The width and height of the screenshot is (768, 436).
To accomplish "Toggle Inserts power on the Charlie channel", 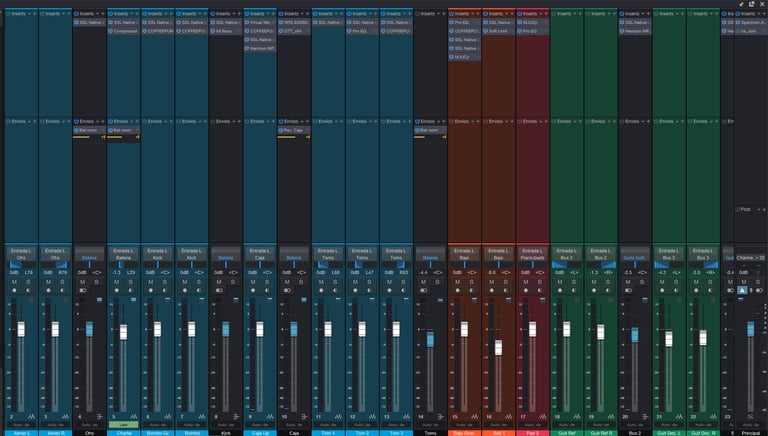I will [111, 14].
